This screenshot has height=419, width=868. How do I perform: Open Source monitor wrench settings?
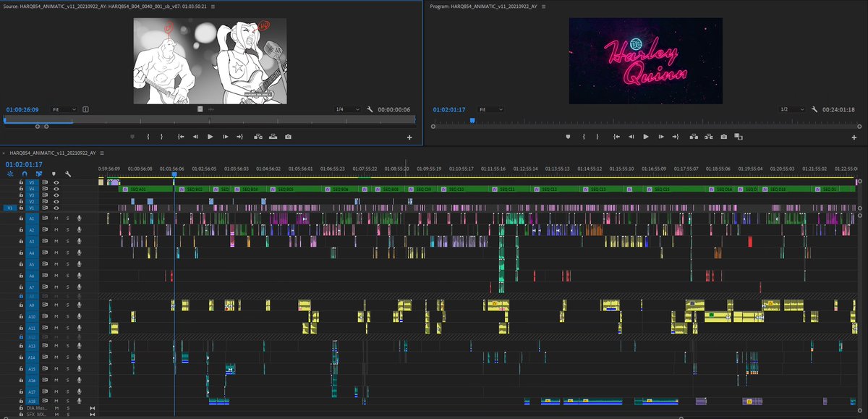click(x=370, y=109)
